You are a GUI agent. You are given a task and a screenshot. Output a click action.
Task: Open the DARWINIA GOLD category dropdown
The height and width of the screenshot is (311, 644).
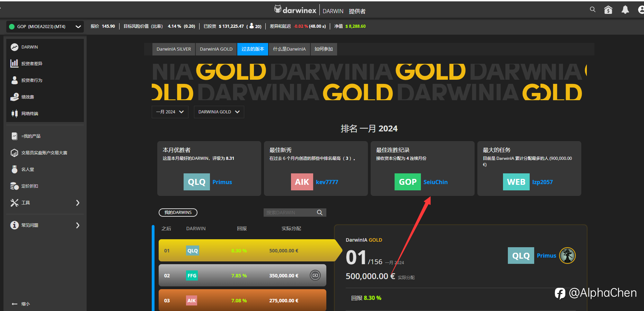point(219,112)
